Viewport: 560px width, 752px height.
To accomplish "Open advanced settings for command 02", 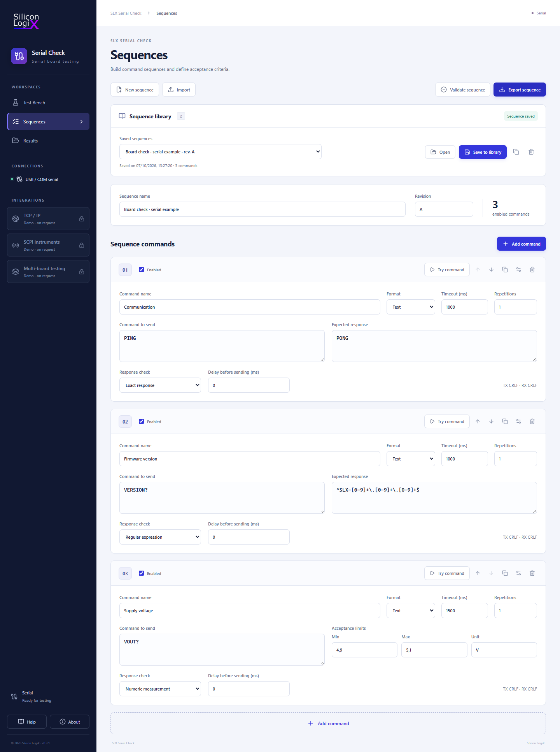I will (519, 422).
